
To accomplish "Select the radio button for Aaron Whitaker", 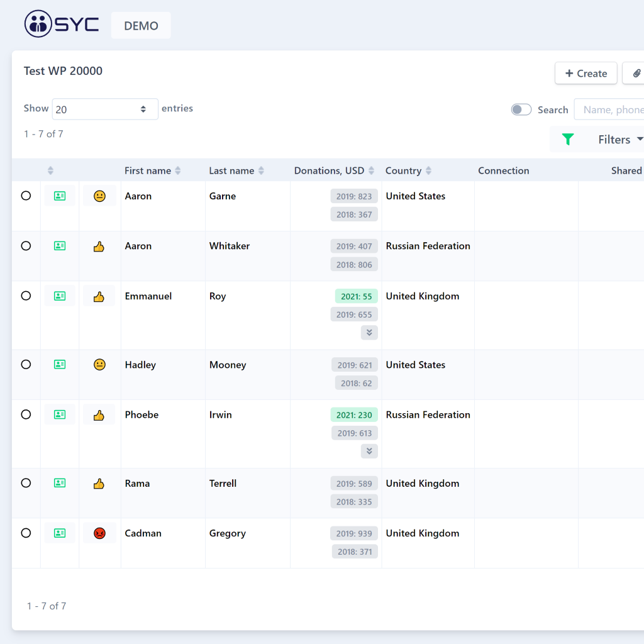I will coord(26,246).
